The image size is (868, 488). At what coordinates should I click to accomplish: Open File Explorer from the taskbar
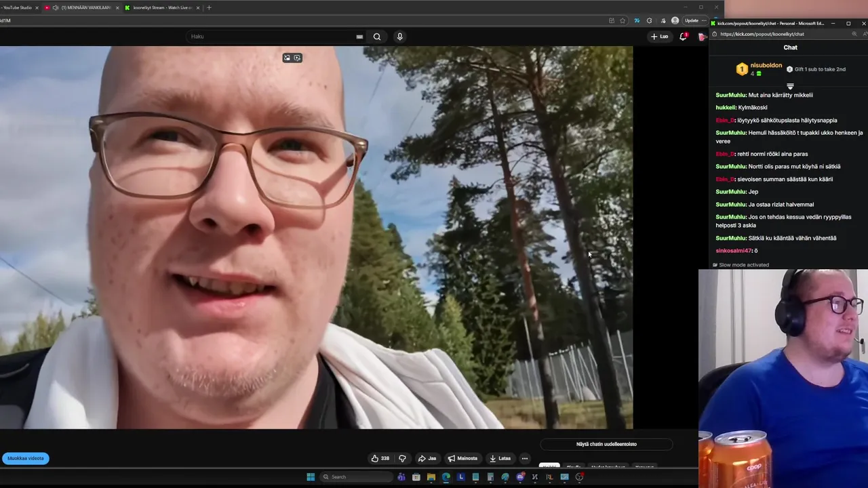coord(431,476)
